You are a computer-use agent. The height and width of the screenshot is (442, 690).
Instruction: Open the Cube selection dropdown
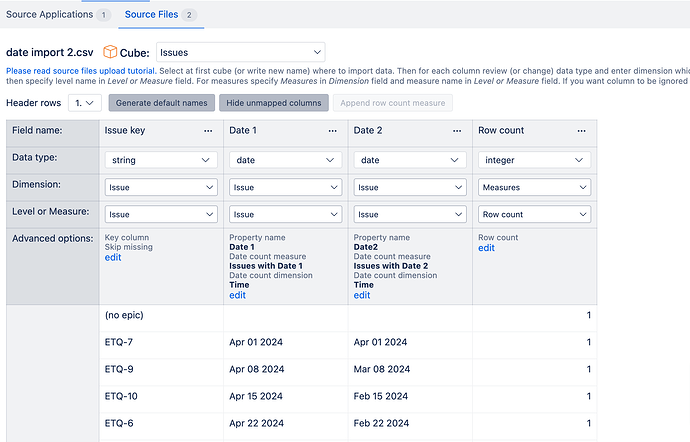click(240, 51)
